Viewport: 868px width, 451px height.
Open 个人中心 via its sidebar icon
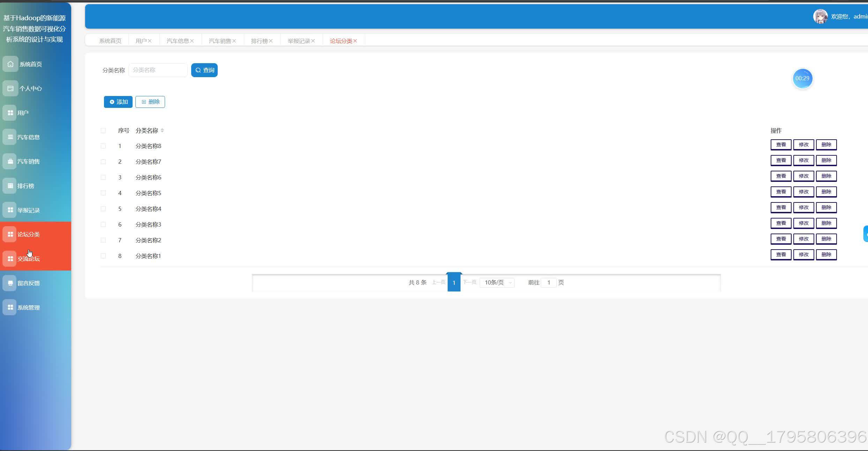pyautogui.click(x=10, y=89)
